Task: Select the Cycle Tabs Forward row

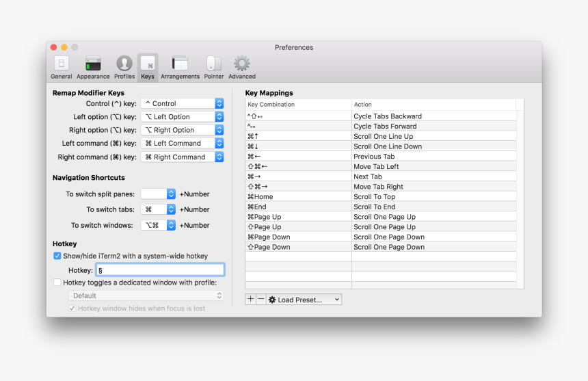Action: [x=381, y=127]
